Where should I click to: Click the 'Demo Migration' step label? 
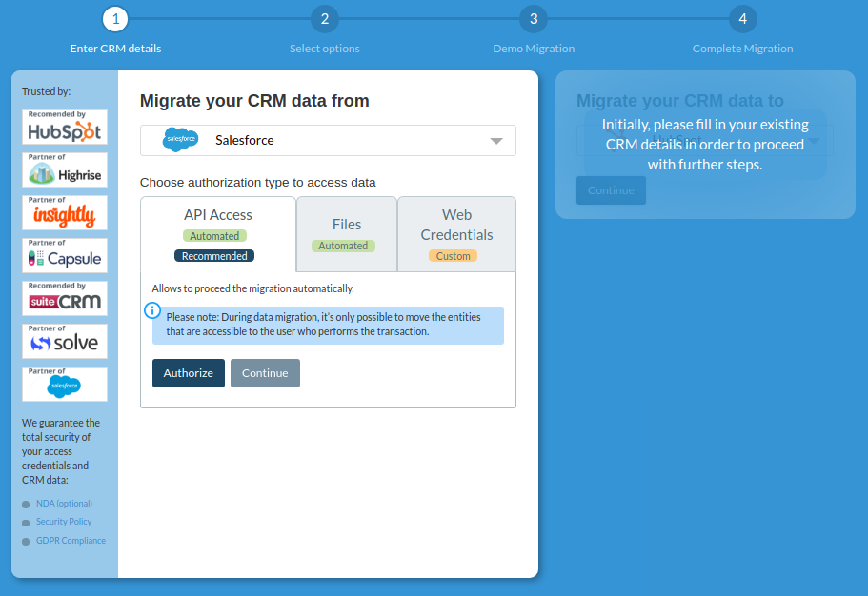[534, 49]
